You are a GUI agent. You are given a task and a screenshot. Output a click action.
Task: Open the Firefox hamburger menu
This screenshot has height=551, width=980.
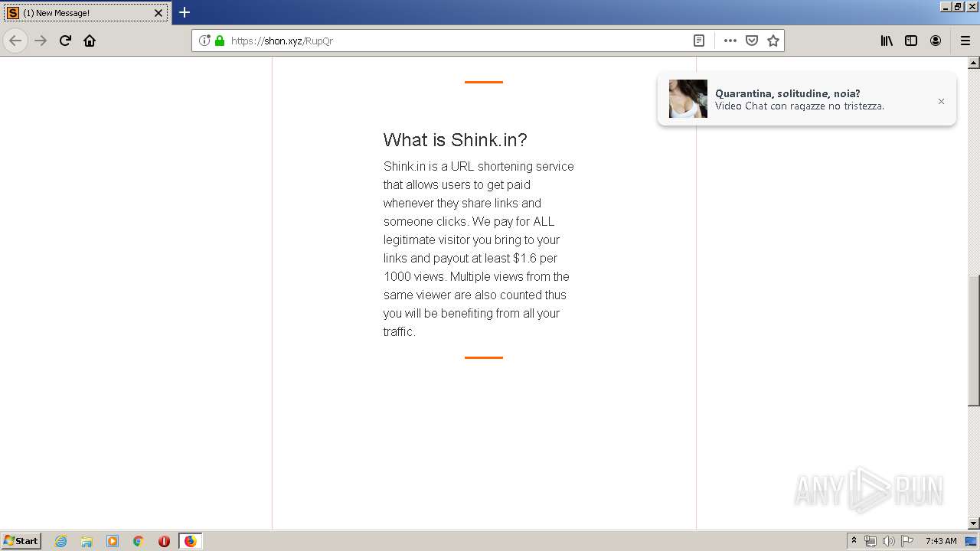click(x=965, y=41)
